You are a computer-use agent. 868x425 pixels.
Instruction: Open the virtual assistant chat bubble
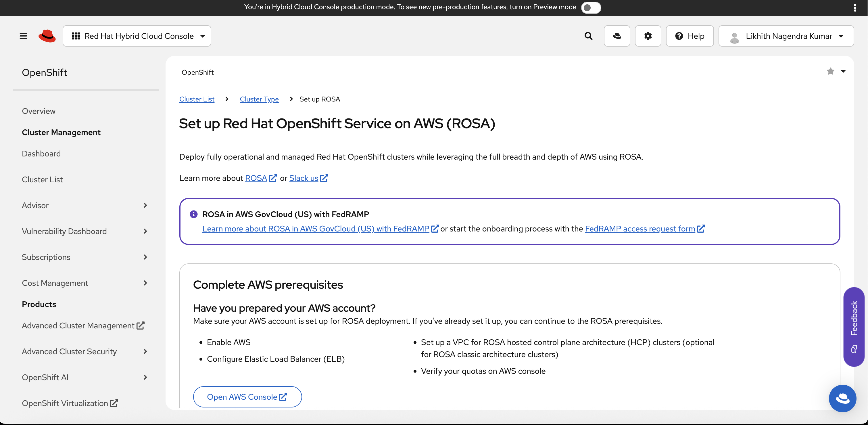pyautogui.click(x=842, y=398)
